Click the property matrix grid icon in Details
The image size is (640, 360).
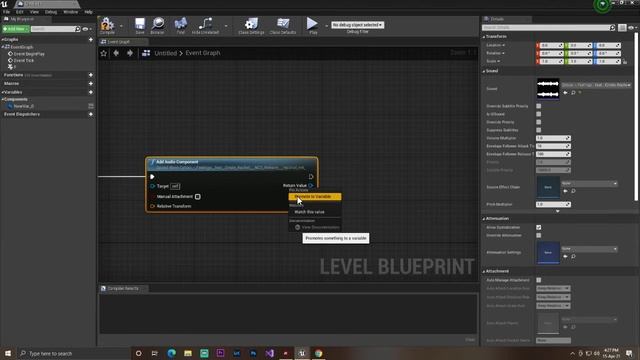tap(622, 28)
